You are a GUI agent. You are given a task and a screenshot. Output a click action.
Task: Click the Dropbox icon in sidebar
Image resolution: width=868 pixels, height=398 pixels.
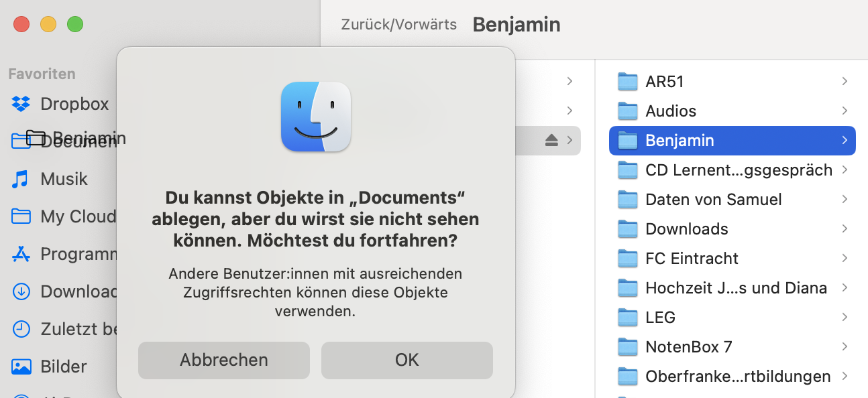pos(21,104)
